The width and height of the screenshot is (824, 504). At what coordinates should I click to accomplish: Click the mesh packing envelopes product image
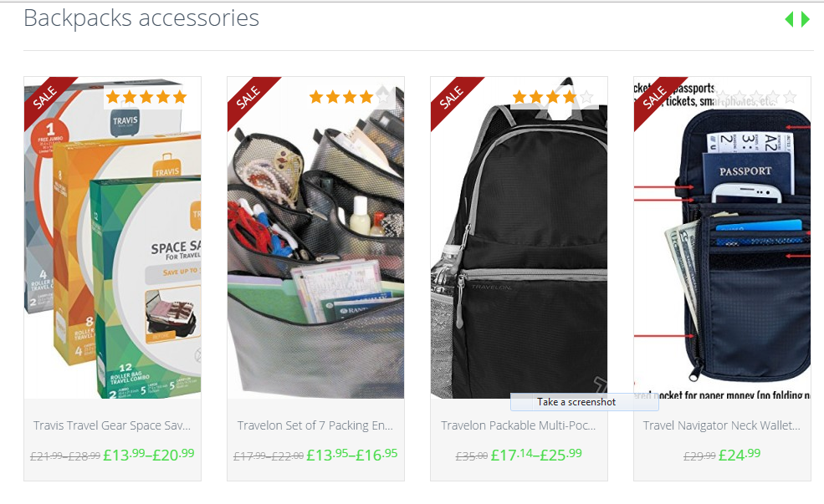316,237
